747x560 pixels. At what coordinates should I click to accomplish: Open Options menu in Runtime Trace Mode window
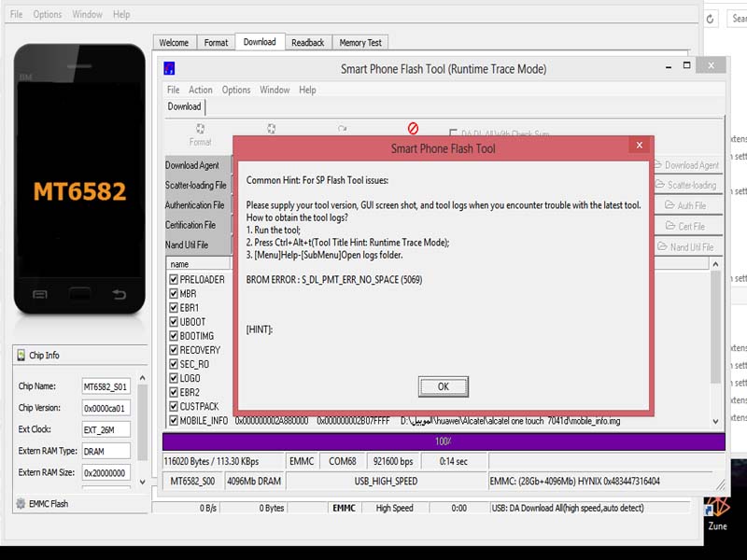(x=236, y=90)
